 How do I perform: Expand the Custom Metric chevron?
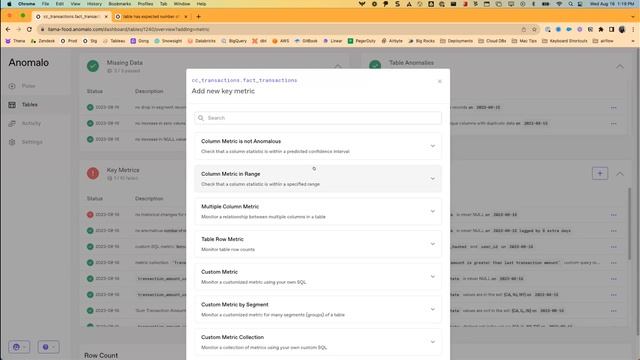click(433, 277)
